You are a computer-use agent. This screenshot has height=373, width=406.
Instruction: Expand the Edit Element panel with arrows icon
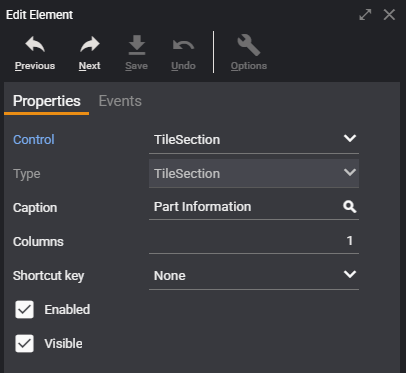tap(365, 15)
